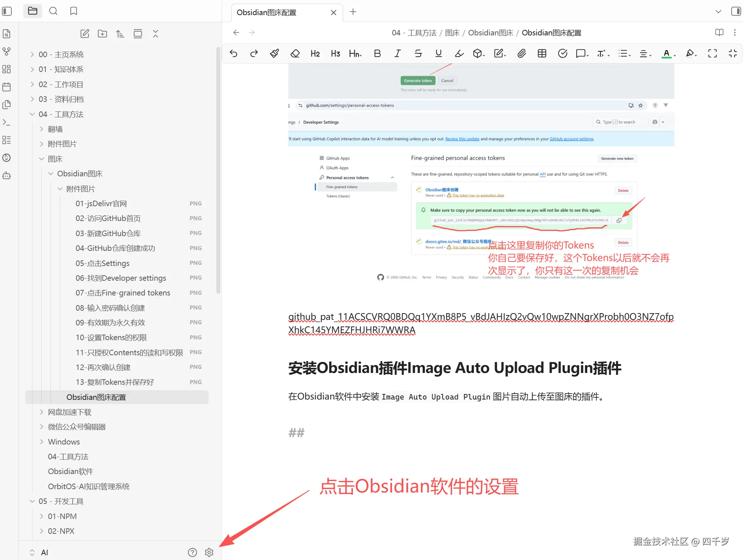Create new note in file explorer
This screenshot has height=560, width=743.
(85, 34)
